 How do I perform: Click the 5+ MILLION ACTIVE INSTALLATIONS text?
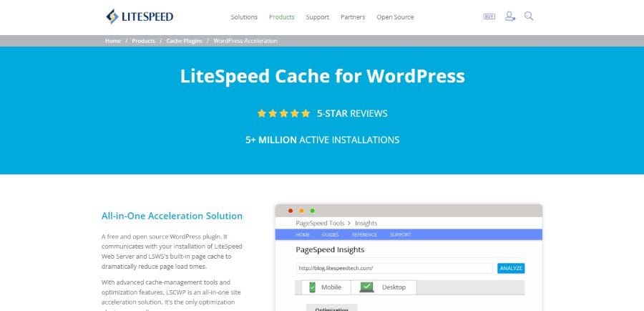(323, 140)
